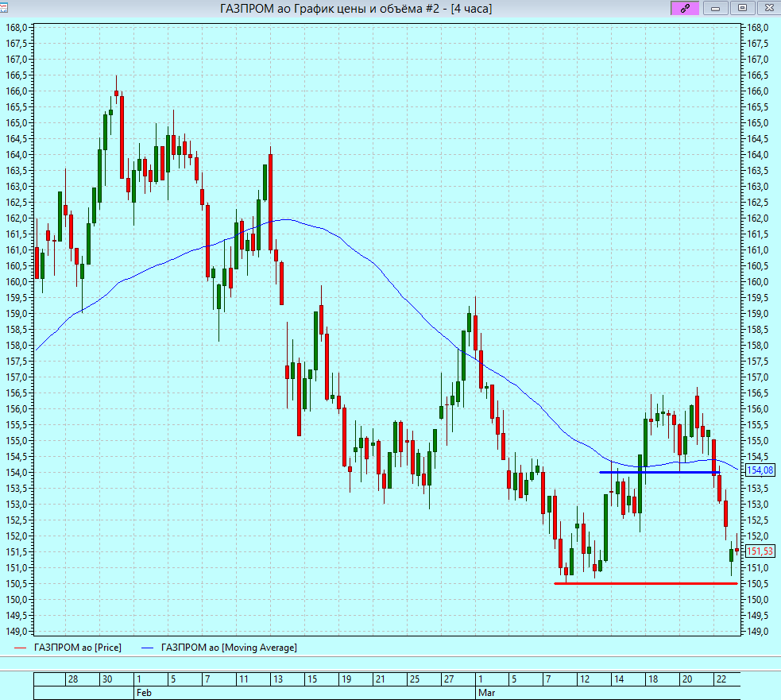Click the 'Feb' month label on the time axis
Screen dimensions: 781x700
click(x=144, y=693)
